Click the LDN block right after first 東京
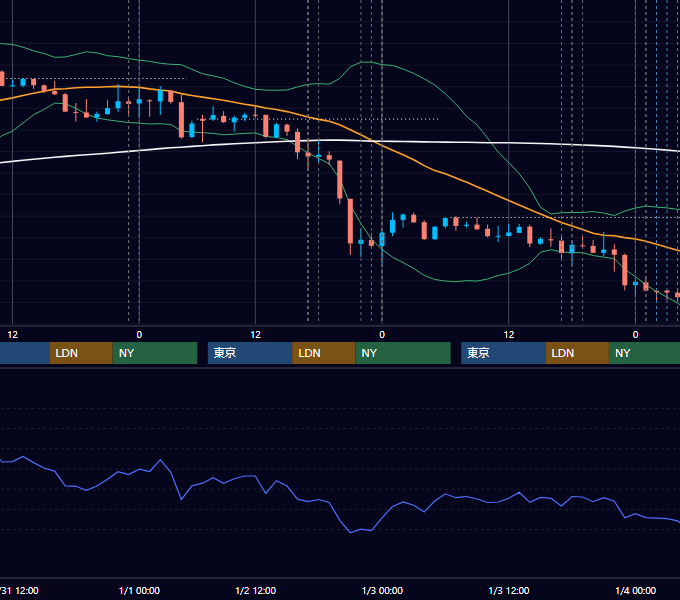 324,353
